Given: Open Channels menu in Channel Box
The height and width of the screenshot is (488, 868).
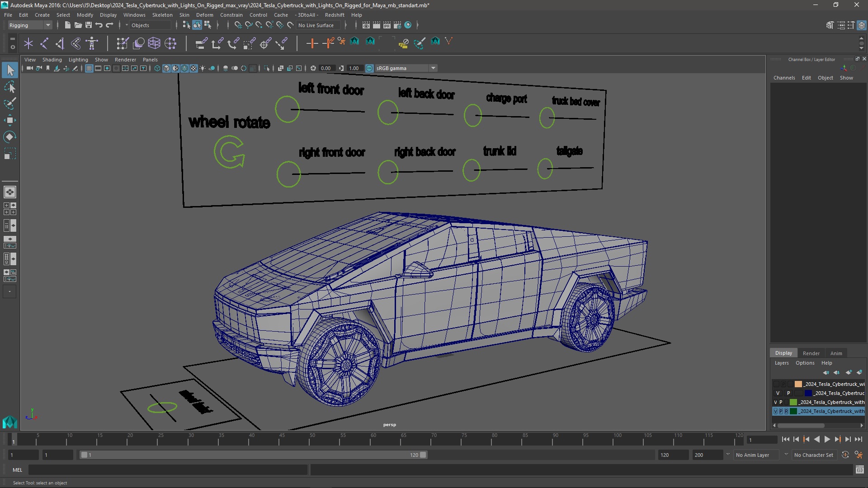Looking at the screenshot, I should [784, 78].
